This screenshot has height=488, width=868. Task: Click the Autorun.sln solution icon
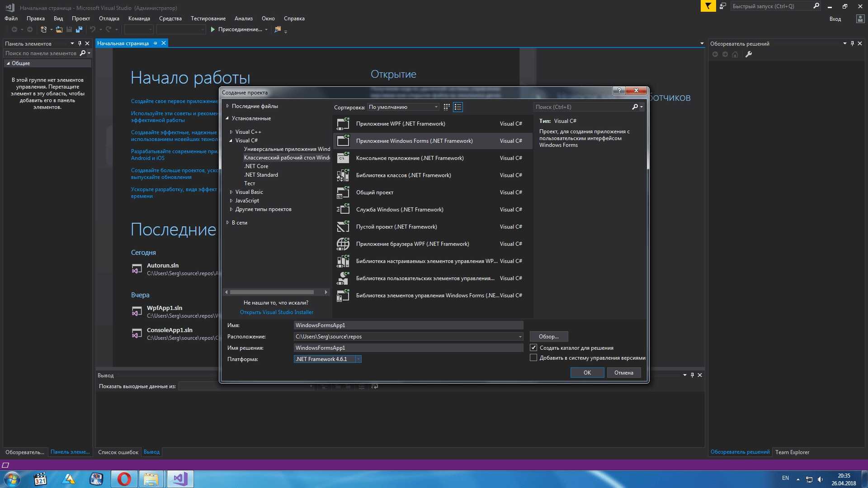click(x=137, y=269)
